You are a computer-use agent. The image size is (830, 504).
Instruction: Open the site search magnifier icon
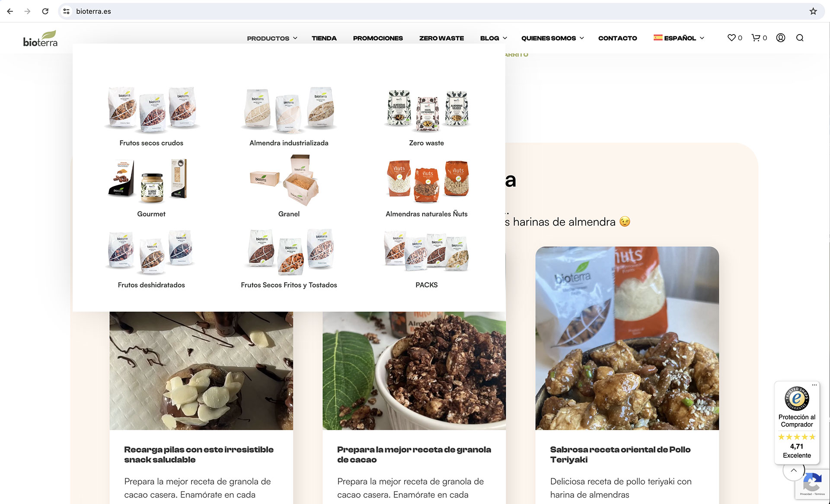click(800, 38)
